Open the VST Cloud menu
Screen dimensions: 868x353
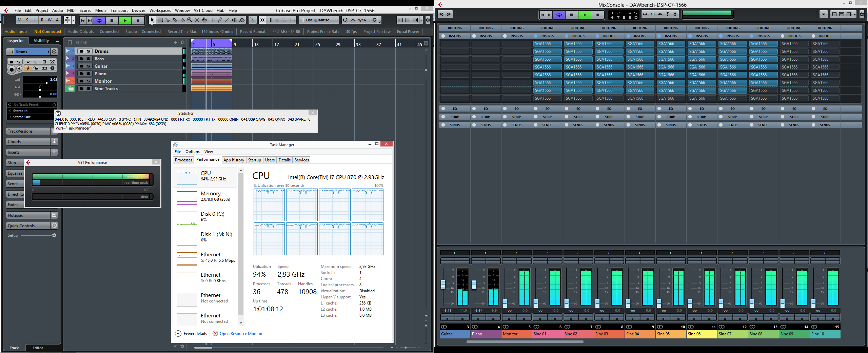203,11
